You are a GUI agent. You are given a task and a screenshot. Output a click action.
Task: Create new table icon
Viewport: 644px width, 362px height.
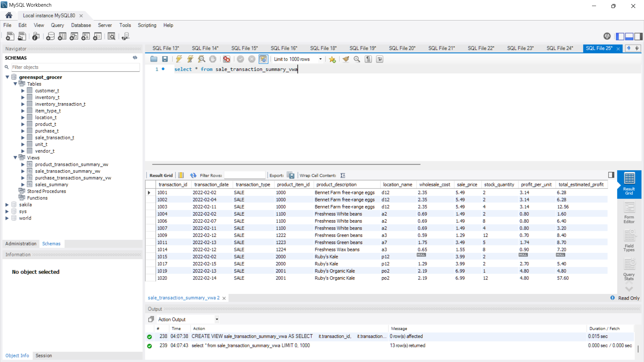62,36
